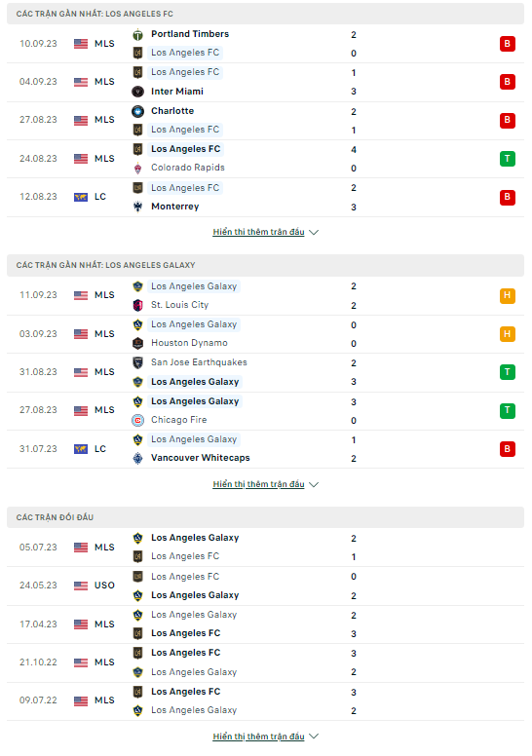532x756 pixels.
Task: Click the Portland Timbers team crest
Action: [138, 34]
